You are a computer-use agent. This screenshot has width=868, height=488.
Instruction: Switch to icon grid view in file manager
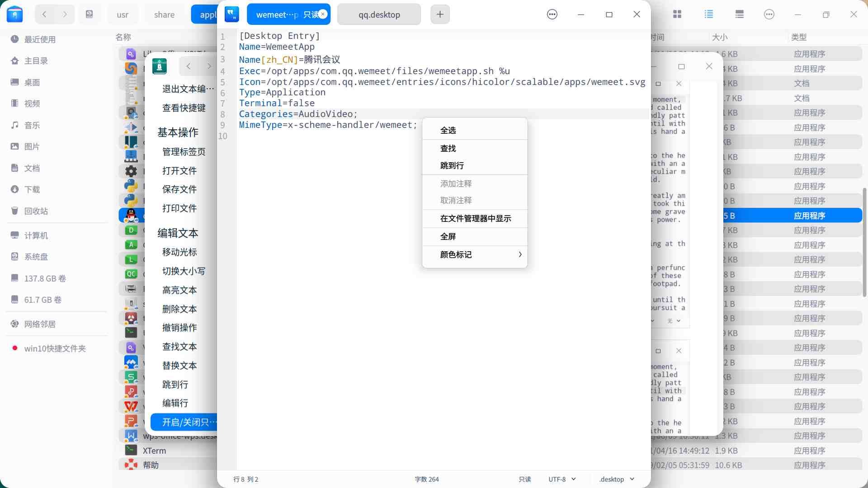pos(677,14)
